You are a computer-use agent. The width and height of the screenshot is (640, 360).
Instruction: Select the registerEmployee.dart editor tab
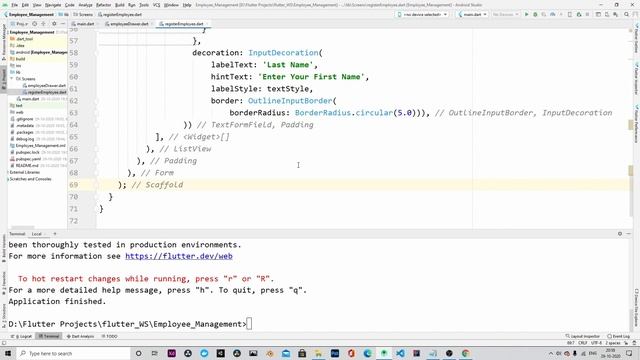183,24
